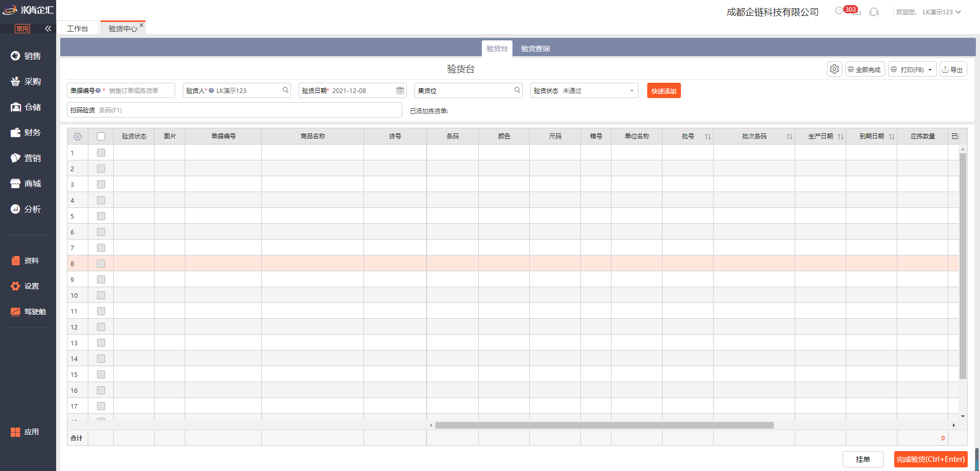
Task: Open the 仓储 warehouse module icon
Action: point(16,107)
